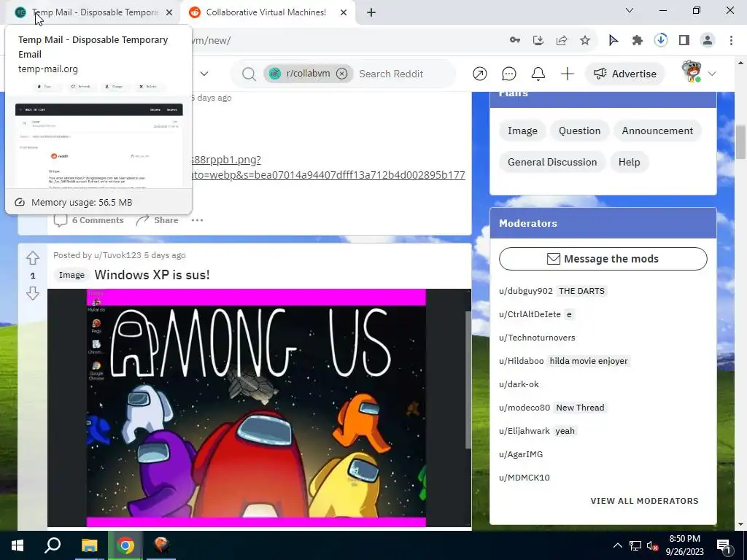Open the Chrome three-dot menu
Screen dimensions: 747x560
(731, 40)
